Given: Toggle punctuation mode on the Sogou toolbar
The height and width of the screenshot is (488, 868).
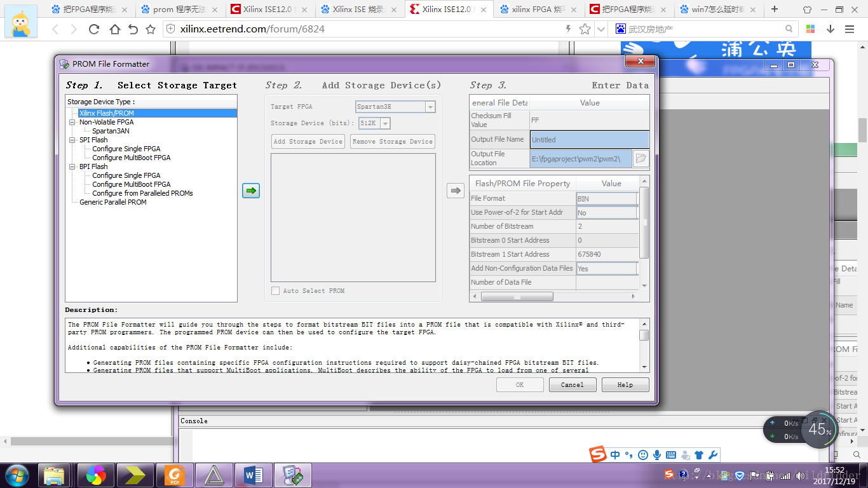Looking at the screenshot, I should (629, 455).
